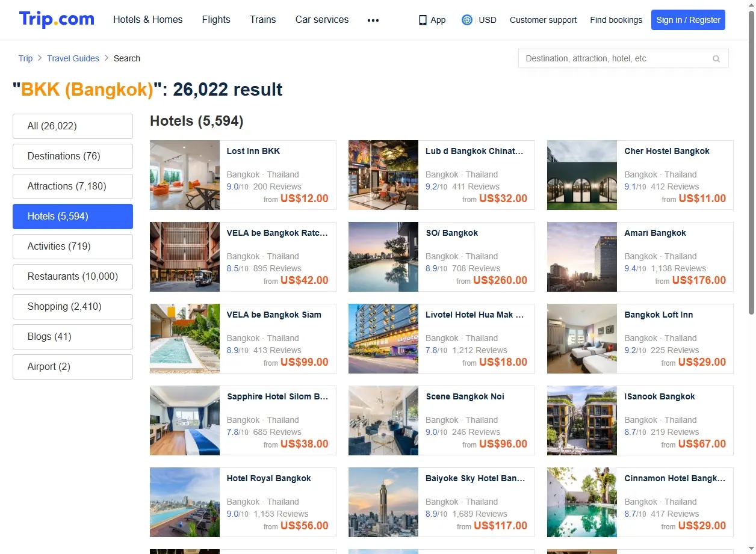Change the USD currency setting
The height and width of the screenshot is (554, 756).
point(488,20)
